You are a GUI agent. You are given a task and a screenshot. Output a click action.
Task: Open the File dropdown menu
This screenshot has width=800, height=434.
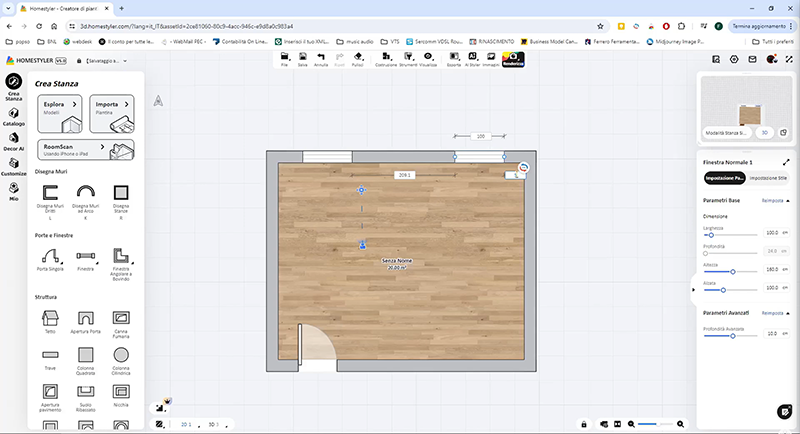[285, 59]
